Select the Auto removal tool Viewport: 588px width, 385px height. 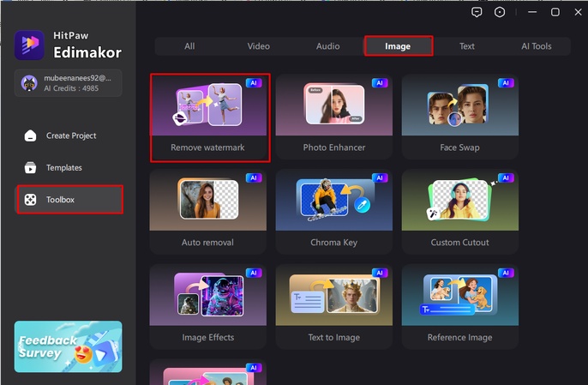[x=207, y=212]
